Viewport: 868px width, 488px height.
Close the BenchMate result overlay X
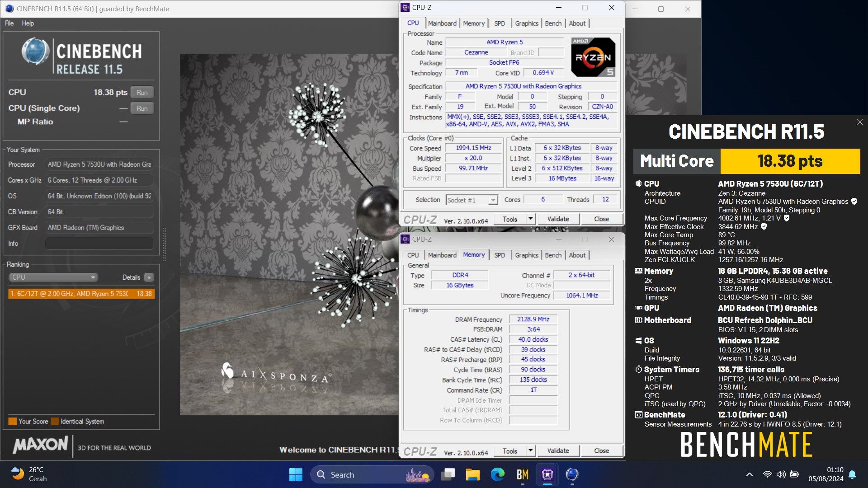860,122
